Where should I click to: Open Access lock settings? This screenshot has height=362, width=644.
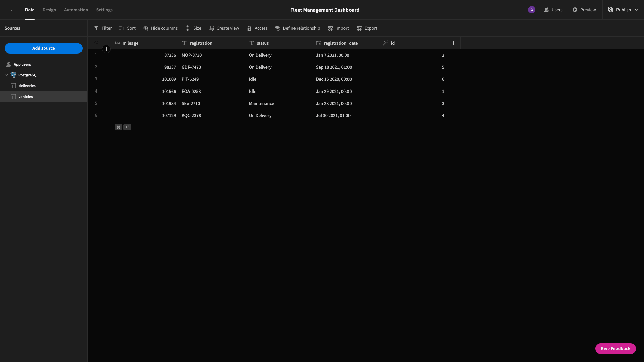257,28
